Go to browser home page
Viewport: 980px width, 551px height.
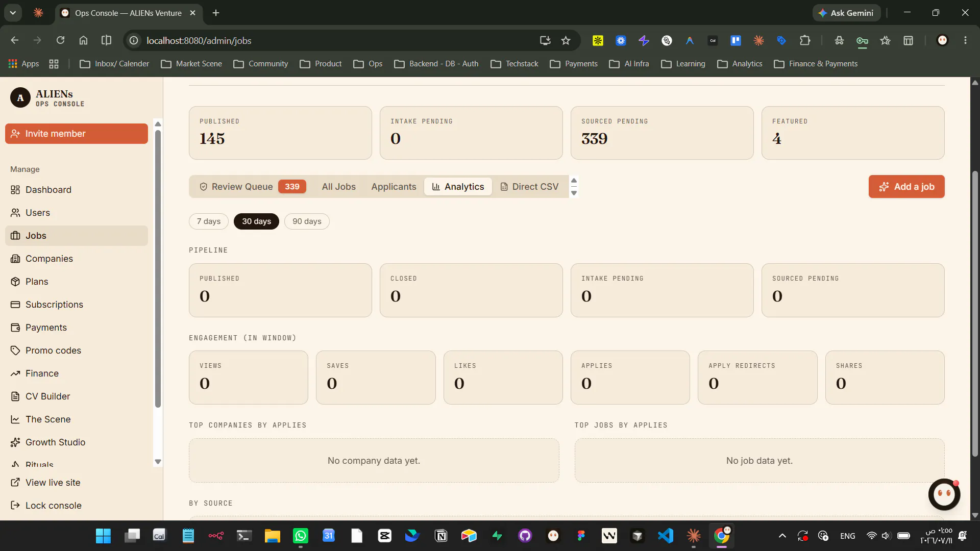[x=83, y=40]
